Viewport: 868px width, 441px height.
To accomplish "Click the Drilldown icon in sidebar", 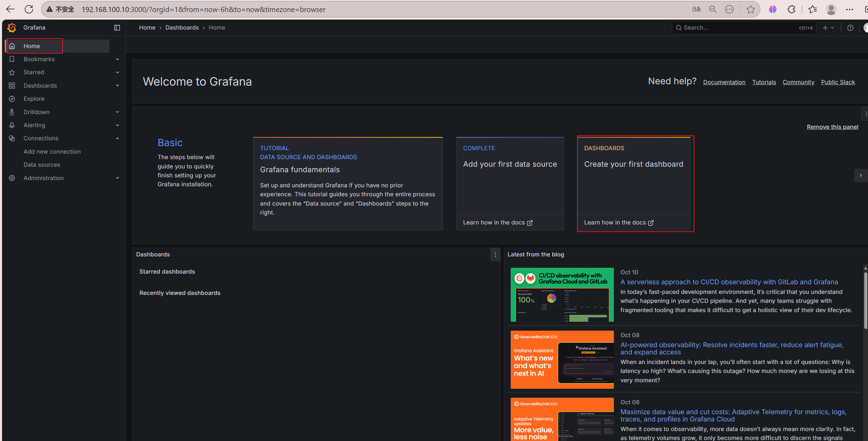I will coord(12,112).
